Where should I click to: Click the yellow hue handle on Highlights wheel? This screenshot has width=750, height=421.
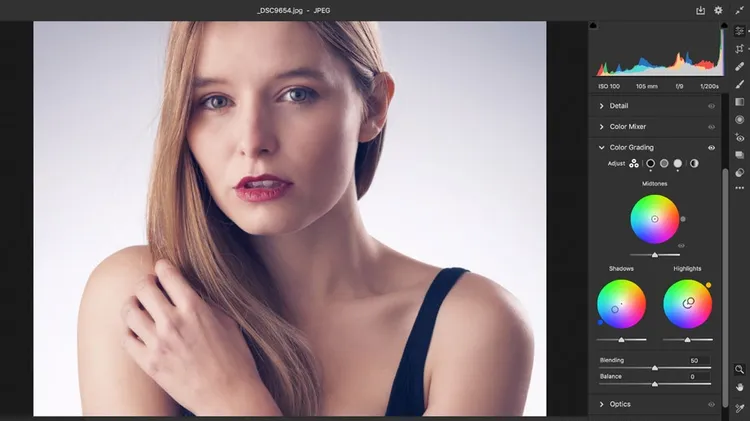pos(708,285)
